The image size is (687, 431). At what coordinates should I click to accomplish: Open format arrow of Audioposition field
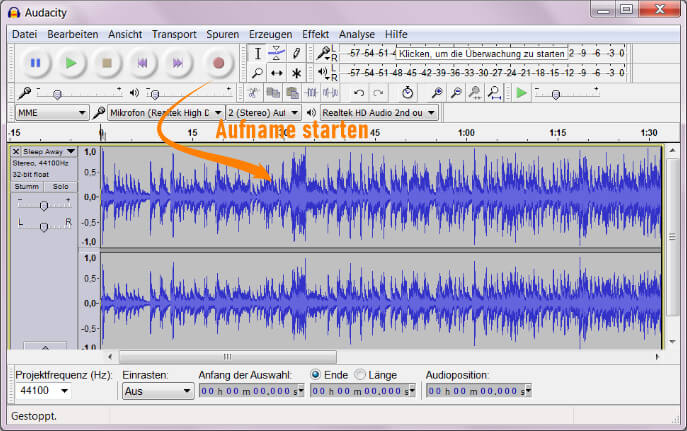point(528,390)
